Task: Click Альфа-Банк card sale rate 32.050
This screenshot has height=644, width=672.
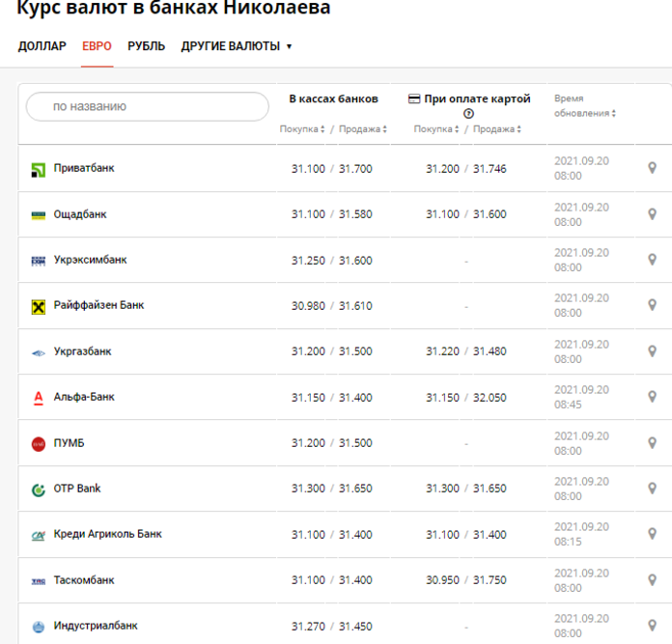Action: (490, 398)
